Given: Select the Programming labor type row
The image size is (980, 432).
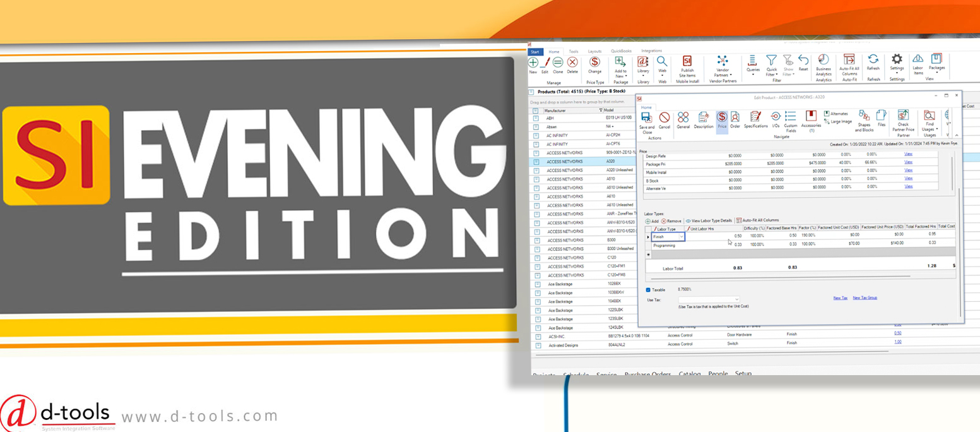Looking at the screenshot, I should (x=800, y=245).
